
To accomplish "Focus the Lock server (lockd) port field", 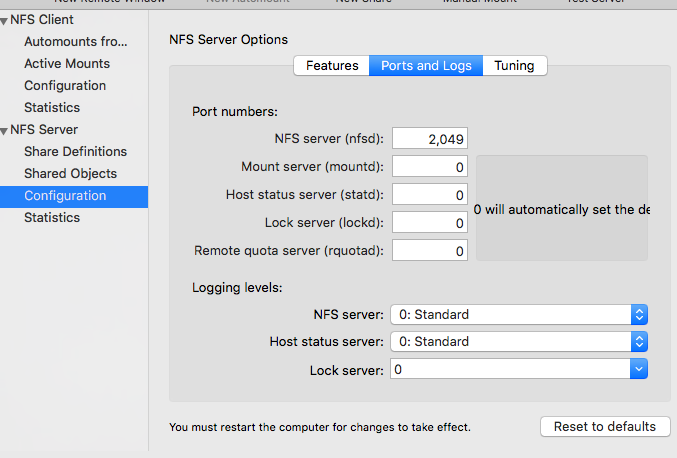I will (430, 223).
